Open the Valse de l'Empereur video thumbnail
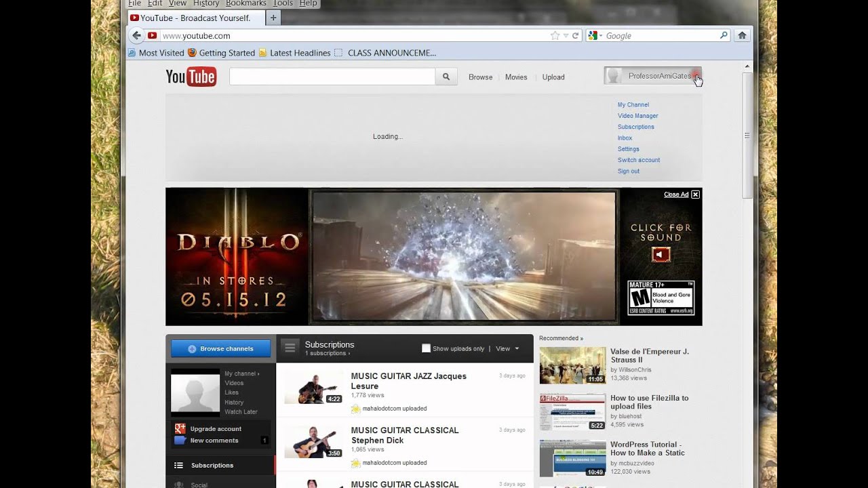This screenshot has height=488, width=868. [x=573, y=365]
